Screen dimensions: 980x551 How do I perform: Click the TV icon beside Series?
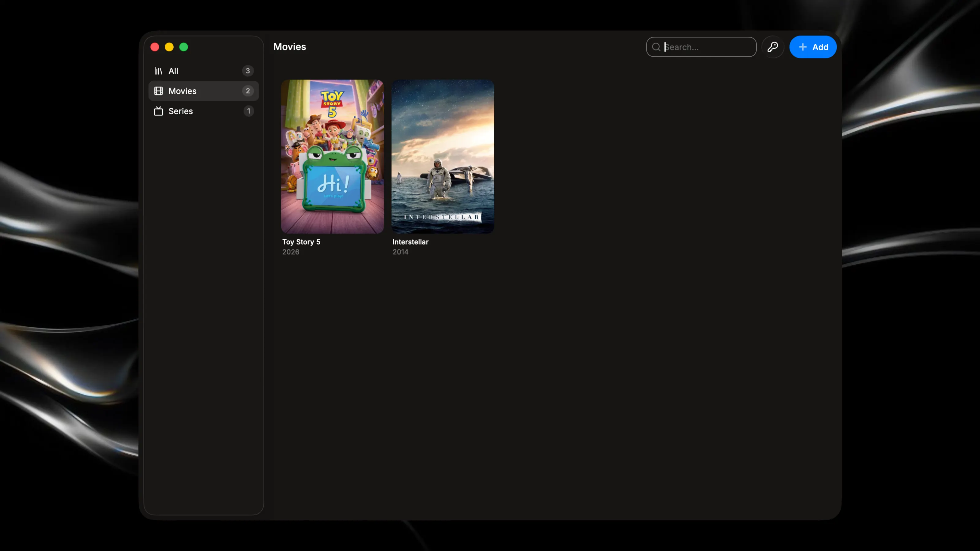[x=158, y=111]
